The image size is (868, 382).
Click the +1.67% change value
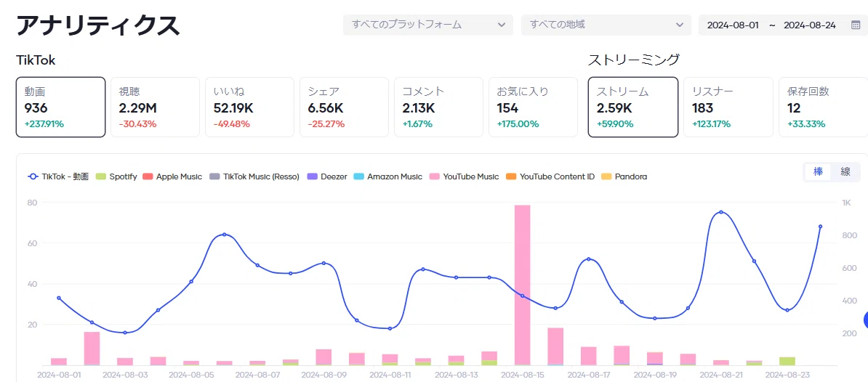(417, 124)
